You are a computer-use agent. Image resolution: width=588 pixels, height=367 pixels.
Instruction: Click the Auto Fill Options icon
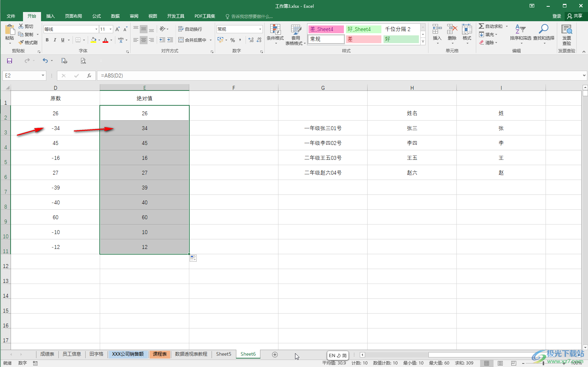point(193,258)
